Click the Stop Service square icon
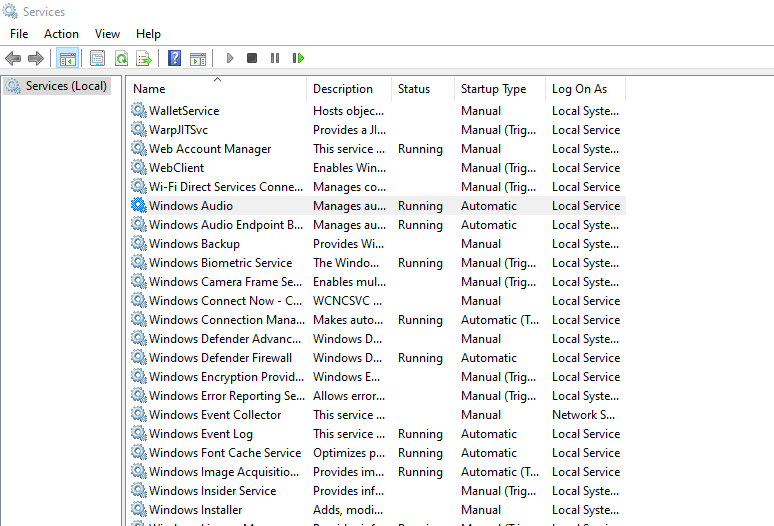774x526 pixels. pyautogui.click(x=252, y=58)
